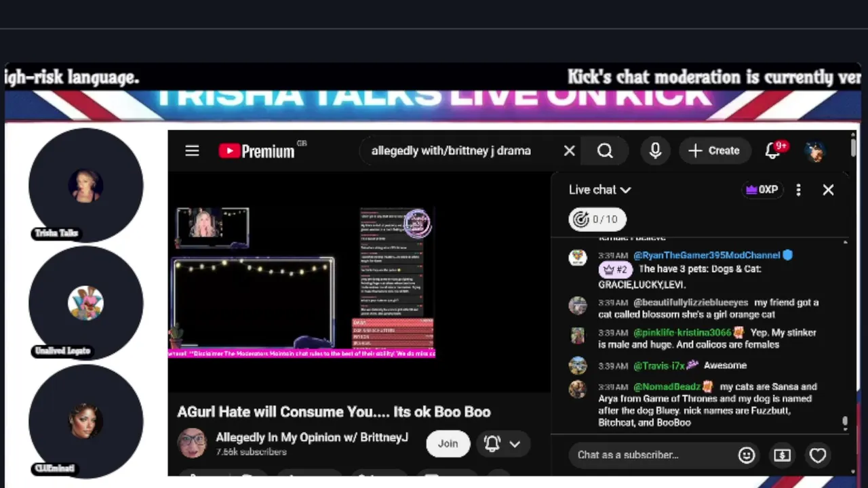This screenshot has height=488, width=868.
Task: Start voice search with microphone icon
Action: coord(655,150)
